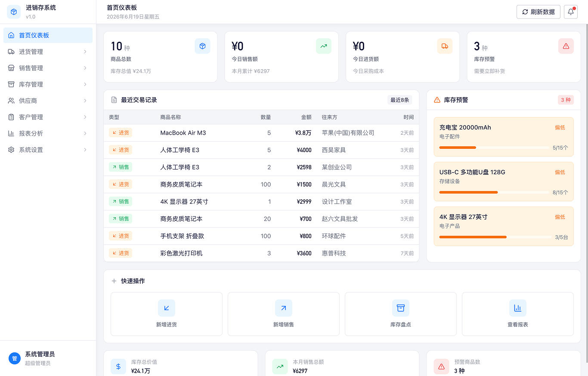588x376 pixels.
Task: Click the 库存总值 ¥24.1万 text
Action: (131, 71)
